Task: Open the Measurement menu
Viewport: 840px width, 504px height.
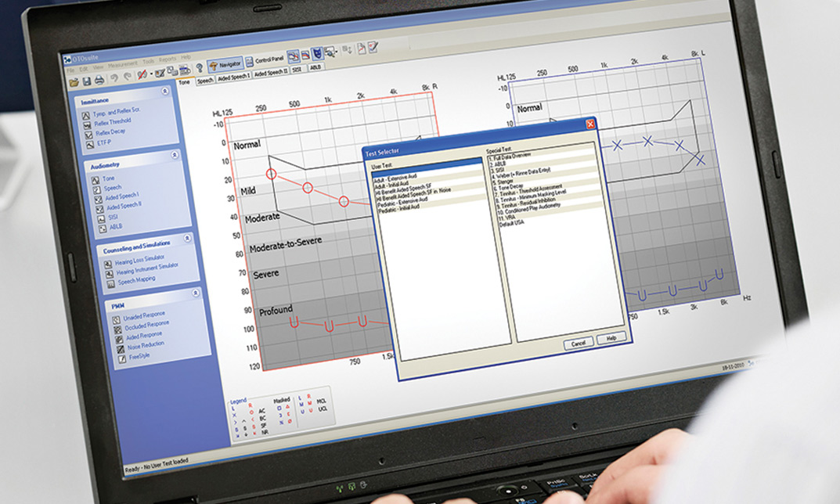Action: point(124,63)
